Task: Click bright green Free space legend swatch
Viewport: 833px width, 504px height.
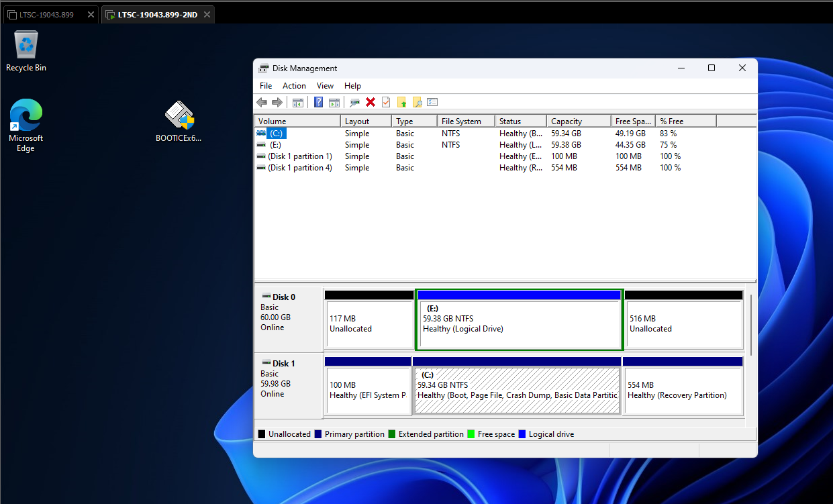Action: (471, 434)
